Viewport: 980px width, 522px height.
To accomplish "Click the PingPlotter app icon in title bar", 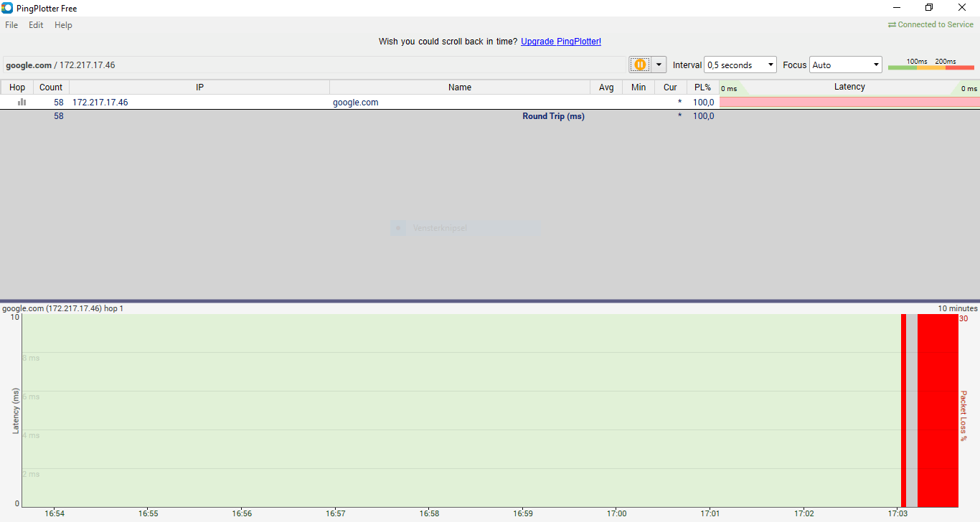I will click(x=7, y=8).
